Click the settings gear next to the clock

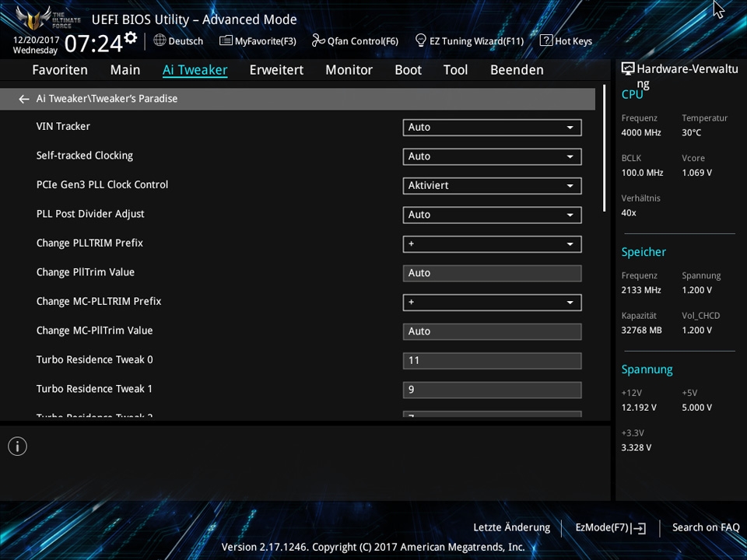pyautogui.click(x=130, y=37)
